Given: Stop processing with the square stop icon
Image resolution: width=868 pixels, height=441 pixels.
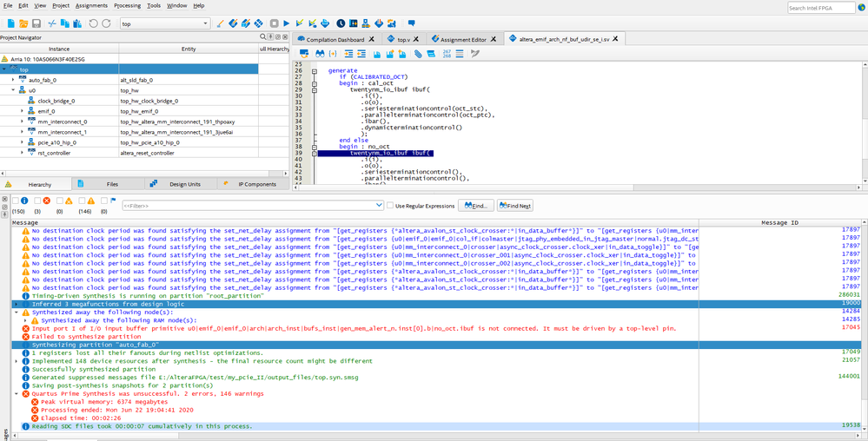Looking at the screenshot, I should (x=274, y=23).
